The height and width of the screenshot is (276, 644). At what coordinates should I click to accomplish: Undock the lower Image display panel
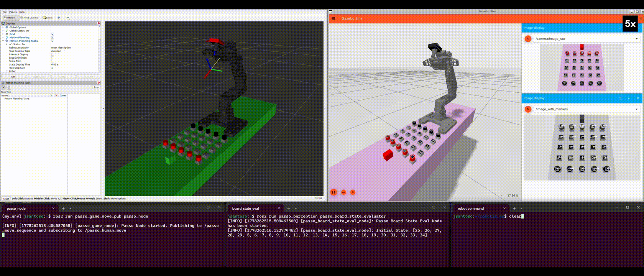coord(620,98)
